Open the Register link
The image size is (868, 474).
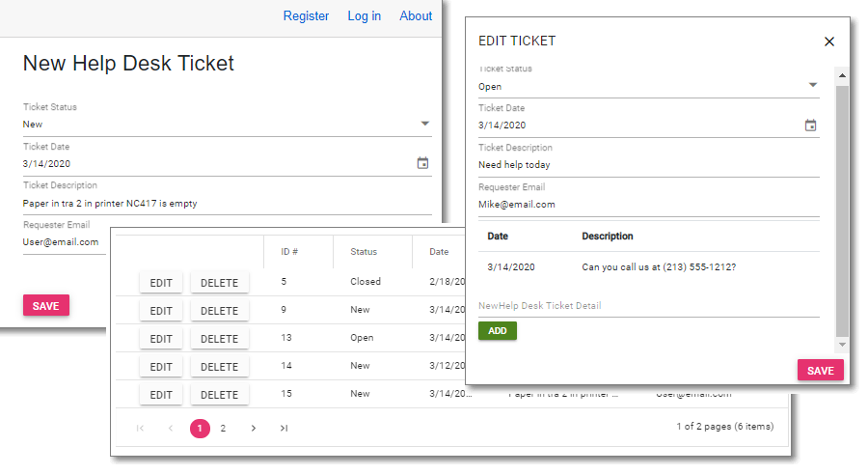(306, 16)
